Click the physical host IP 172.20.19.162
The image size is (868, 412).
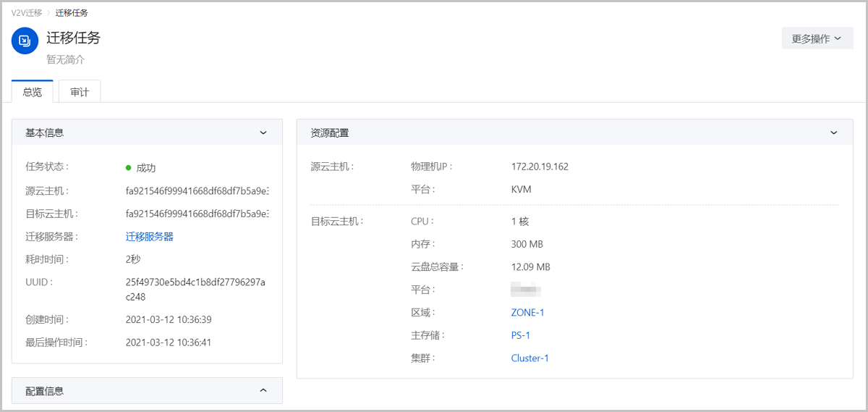(540, 167)
